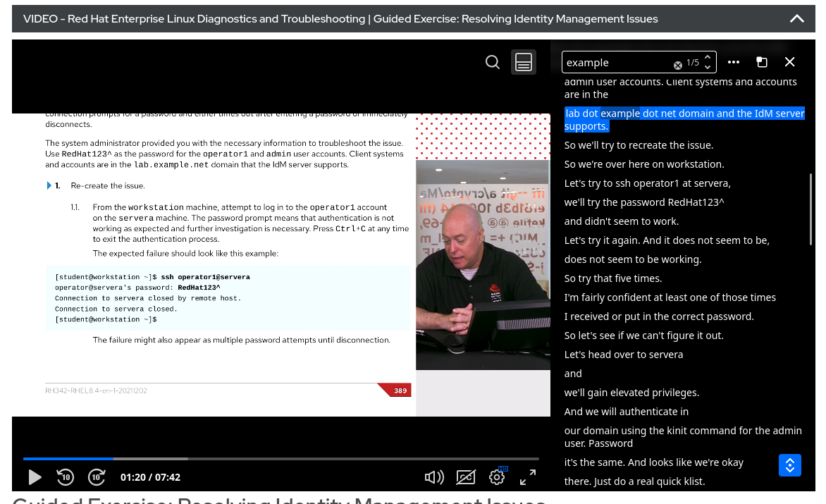
Task: Jump to 'it's the same. And looks like we're okay'
Action: [653, 462]
